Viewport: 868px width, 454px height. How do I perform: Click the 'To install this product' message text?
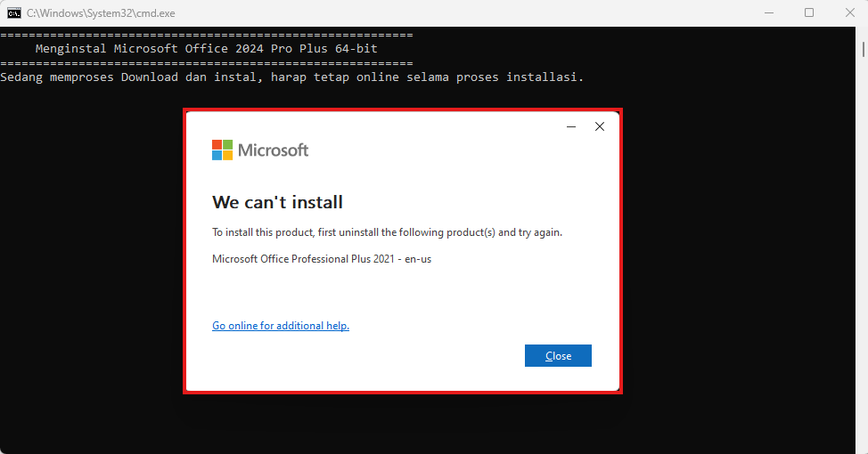(x=387, y=232)
